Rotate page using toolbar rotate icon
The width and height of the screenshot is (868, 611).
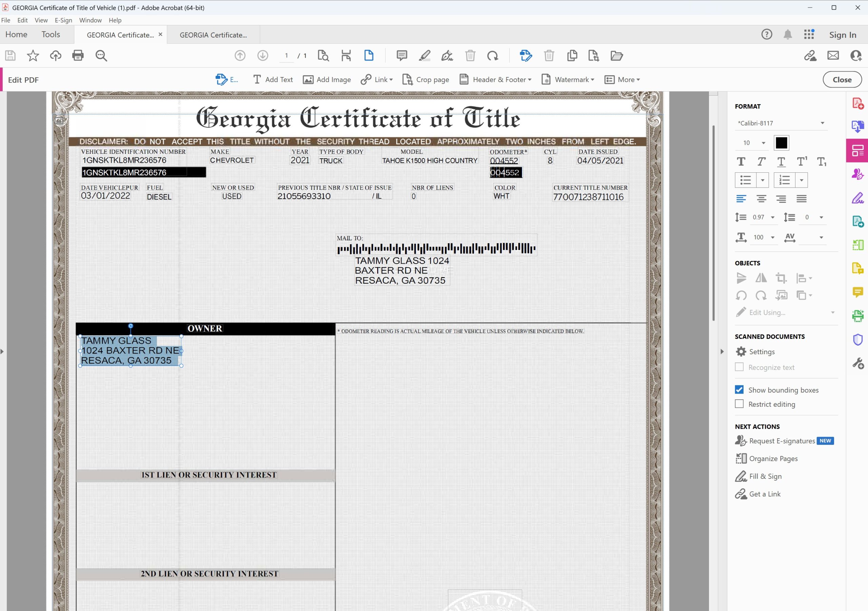[493, 56]
